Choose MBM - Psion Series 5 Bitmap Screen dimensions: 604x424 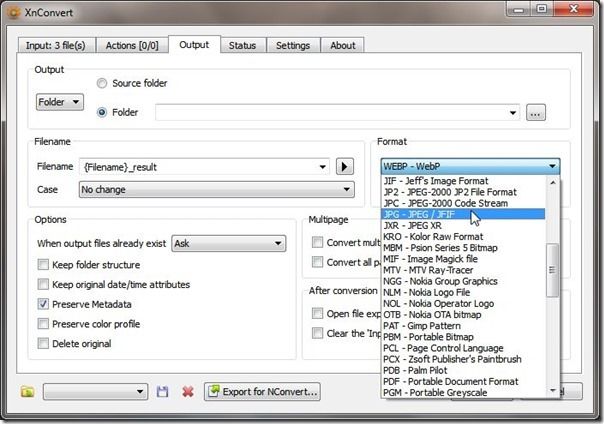[x=463, y=248]
